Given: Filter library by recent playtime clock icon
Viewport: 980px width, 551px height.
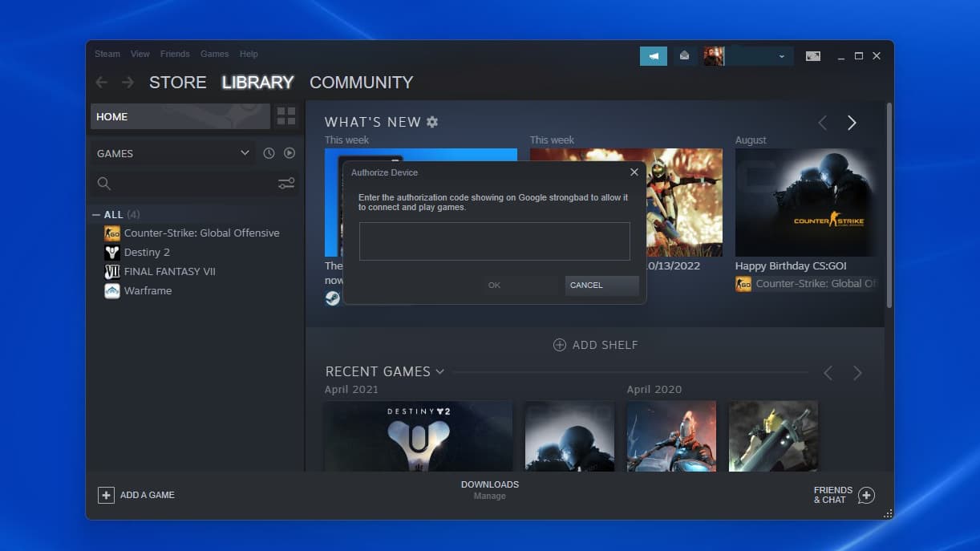Looking at the screenshot, I should point(268,152).
